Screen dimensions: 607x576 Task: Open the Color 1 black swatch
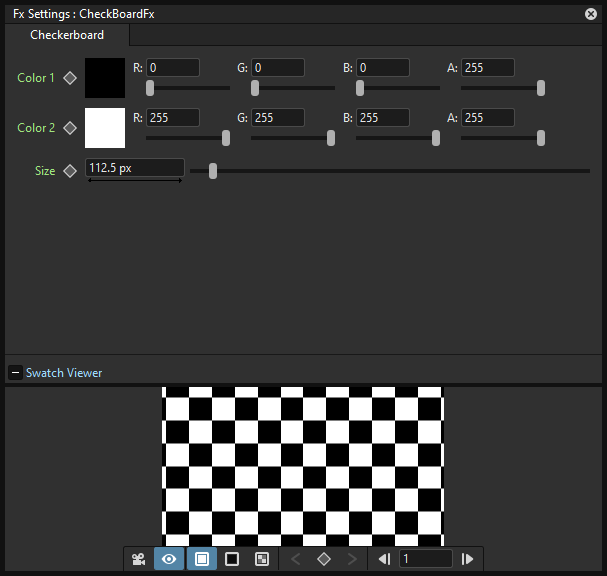(105, 78)
